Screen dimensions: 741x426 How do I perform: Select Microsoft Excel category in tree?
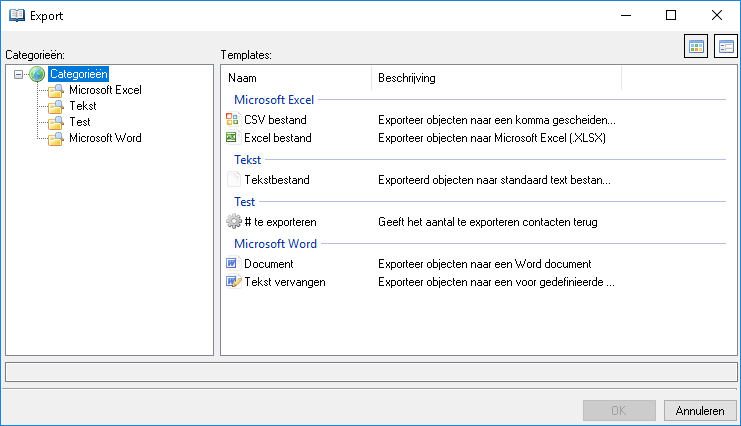coord(104,90)
